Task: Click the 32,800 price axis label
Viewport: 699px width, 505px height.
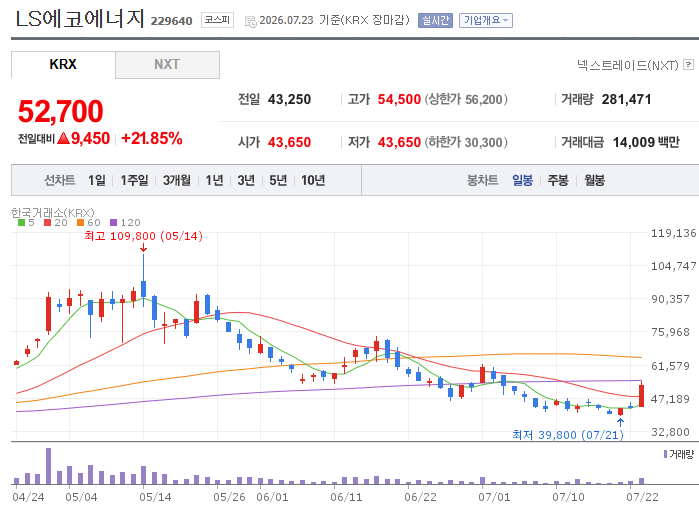Action: pos(670,432)
